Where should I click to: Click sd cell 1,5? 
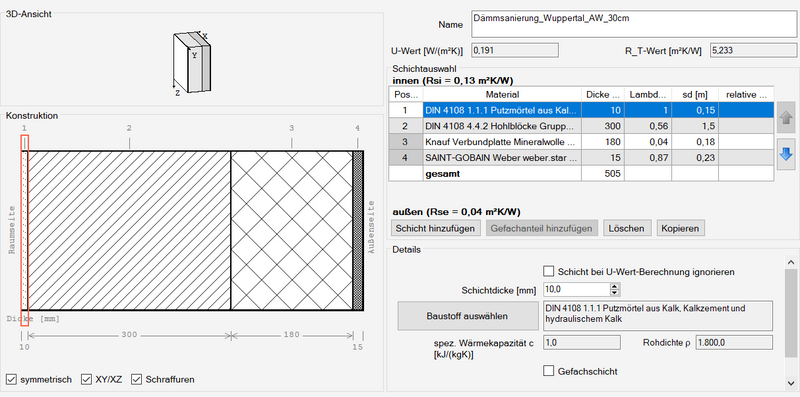(695, 126)
